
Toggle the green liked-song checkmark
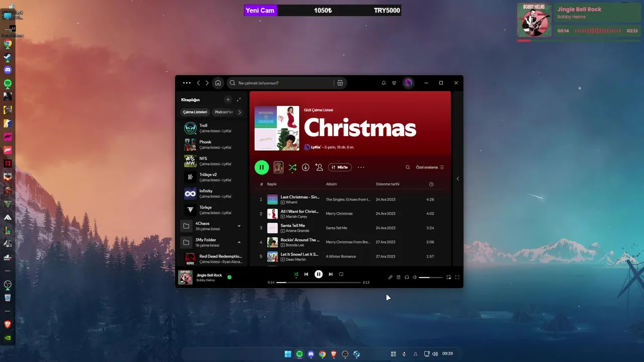229,277
